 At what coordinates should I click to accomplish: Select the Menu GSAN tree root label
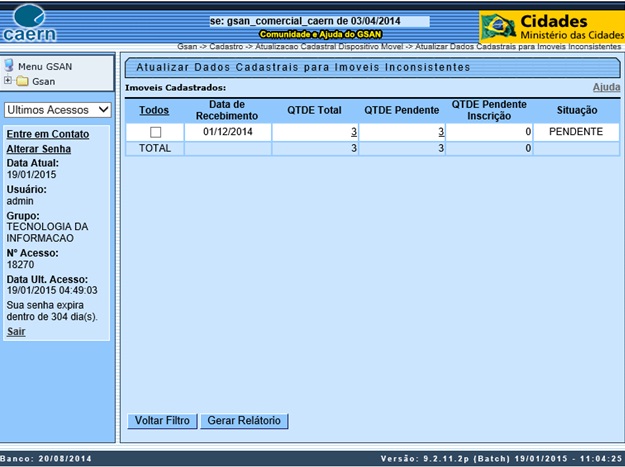pyautogui.click(x=45, y=66)
